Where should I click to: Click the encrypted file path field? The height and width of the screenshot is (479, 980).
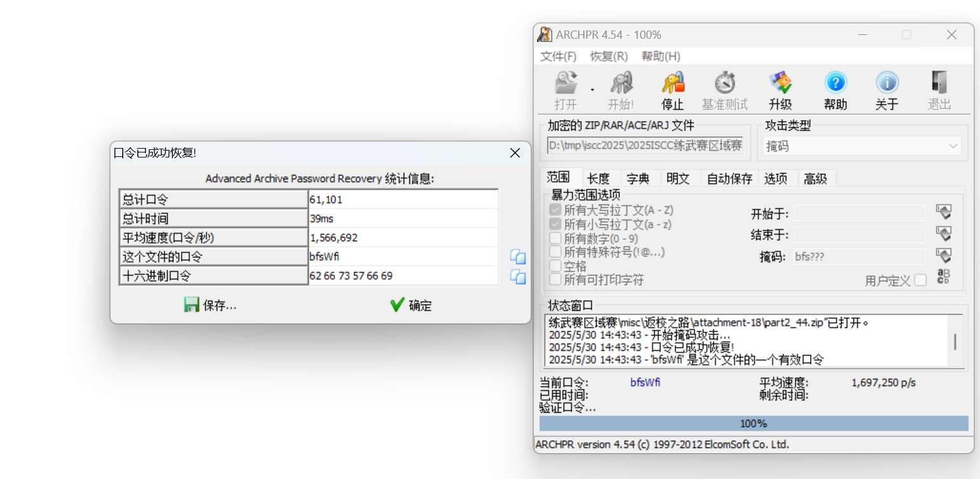point(645,146)
